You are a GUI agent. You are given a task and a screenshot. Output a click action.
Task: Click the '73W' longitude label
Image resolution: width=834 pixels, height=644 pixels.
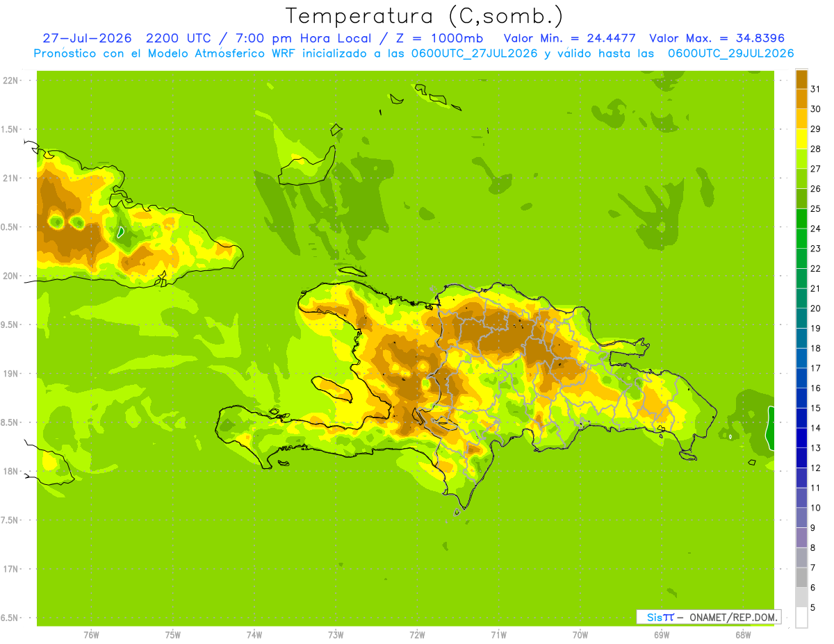point(336,635)
